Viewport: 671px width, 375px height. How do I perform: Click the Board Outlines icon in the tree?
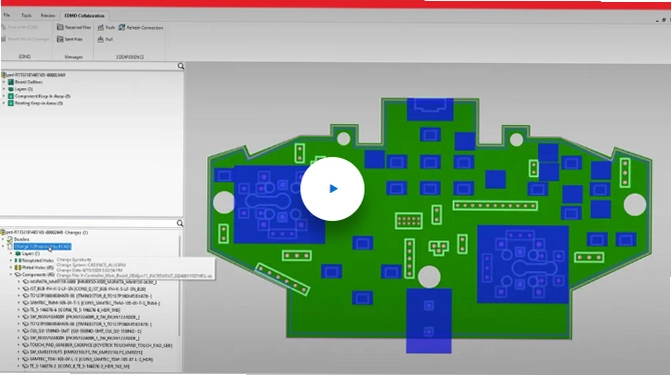11,82
